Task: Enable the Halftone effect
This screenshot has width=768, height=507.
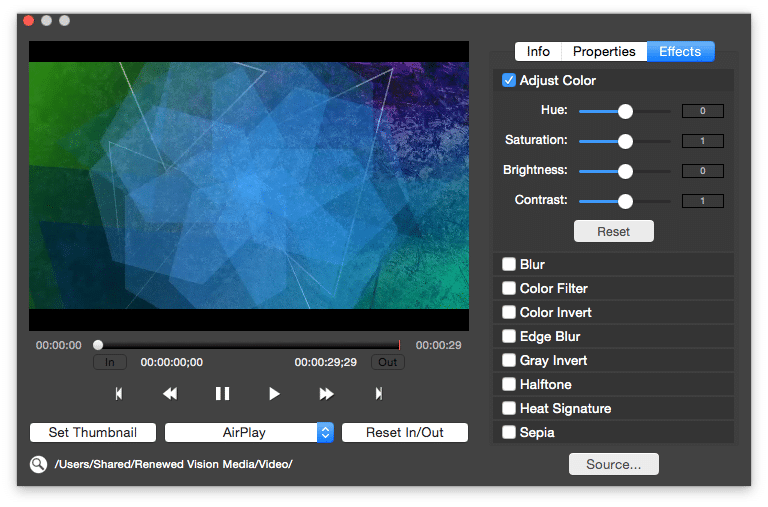Action: tap(509, 384)
